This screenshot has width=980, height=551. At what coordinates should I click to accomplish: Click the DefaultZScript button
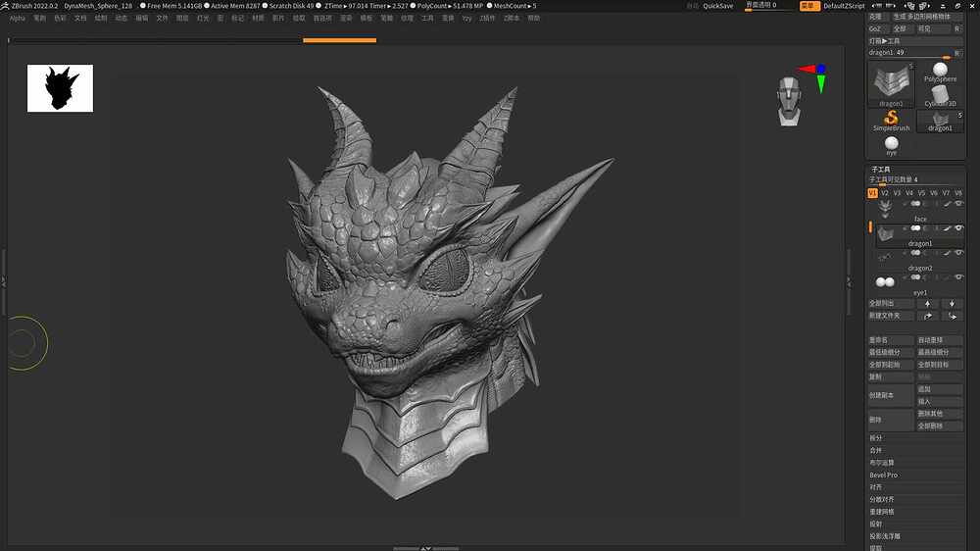[x=845, y=6]
